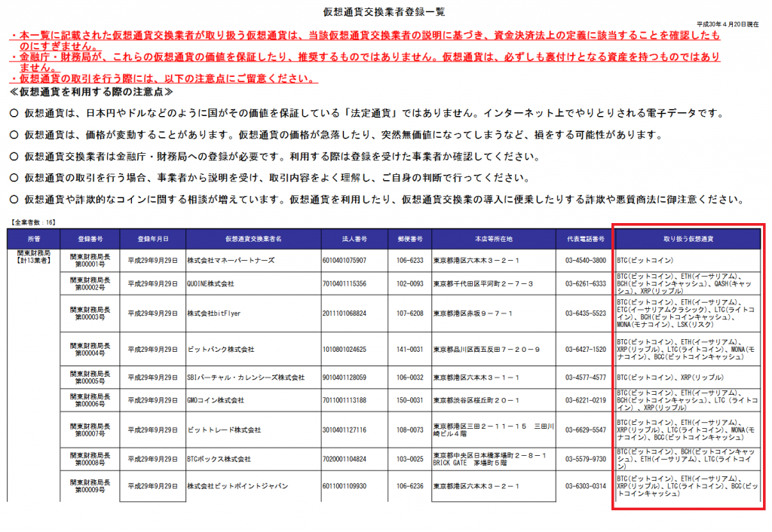
Task: Click postal code 141-0031
Action: (x=409, y=350)
